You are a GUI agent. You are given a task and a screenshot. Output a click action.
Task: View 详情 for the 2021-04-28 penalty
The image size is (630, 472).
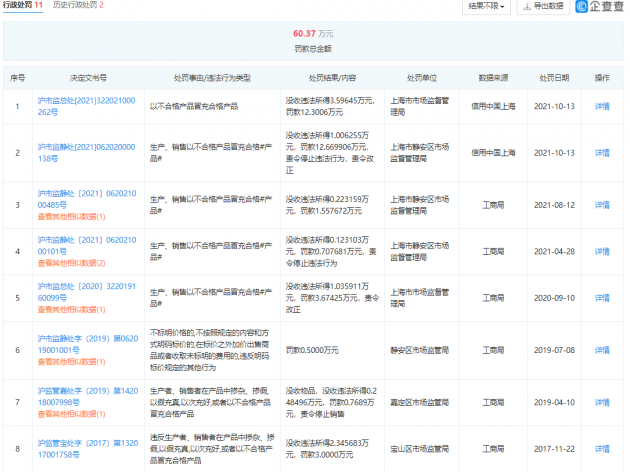pos(602,252)
